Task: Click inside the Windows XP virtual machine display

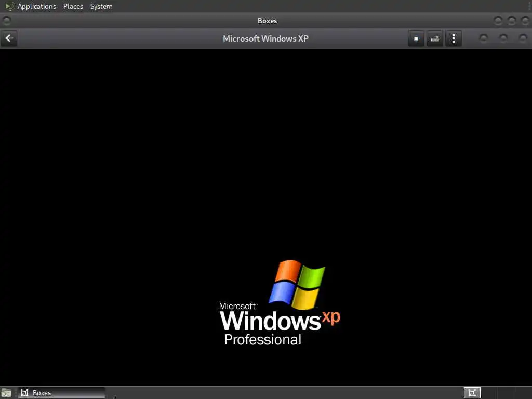Action: click(x=266, y=217)
